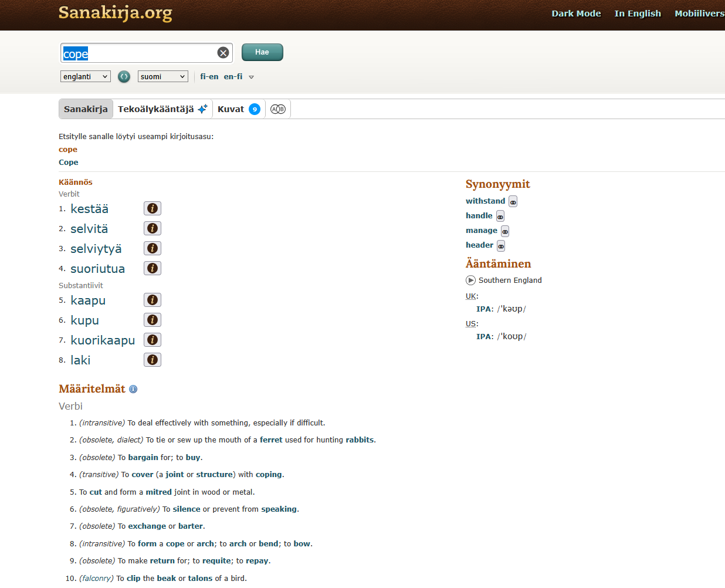Open the translation selvitä
The image size is (725, 588).
point(89,229)
